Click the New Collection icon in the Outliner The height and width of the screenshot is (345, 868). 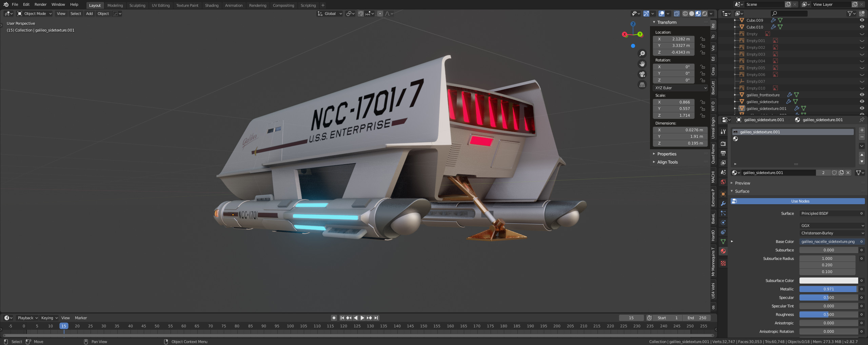pos(862,14)
